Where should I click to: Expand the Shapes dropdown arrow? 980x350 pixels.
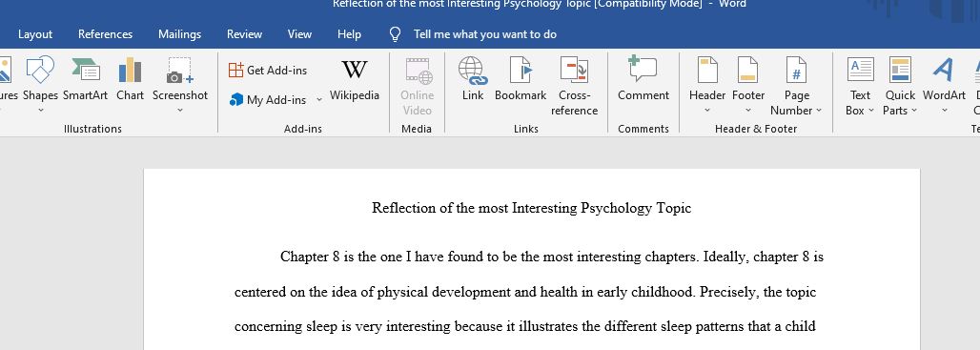click(40, 110)
